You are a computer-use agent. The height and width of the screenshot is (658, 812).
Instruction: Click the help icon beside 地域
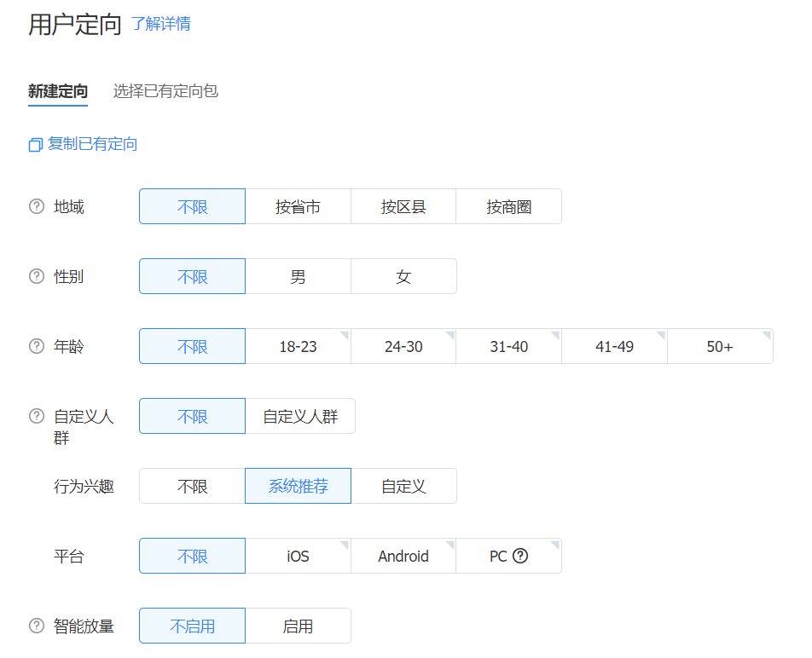[x=36, y=206]
